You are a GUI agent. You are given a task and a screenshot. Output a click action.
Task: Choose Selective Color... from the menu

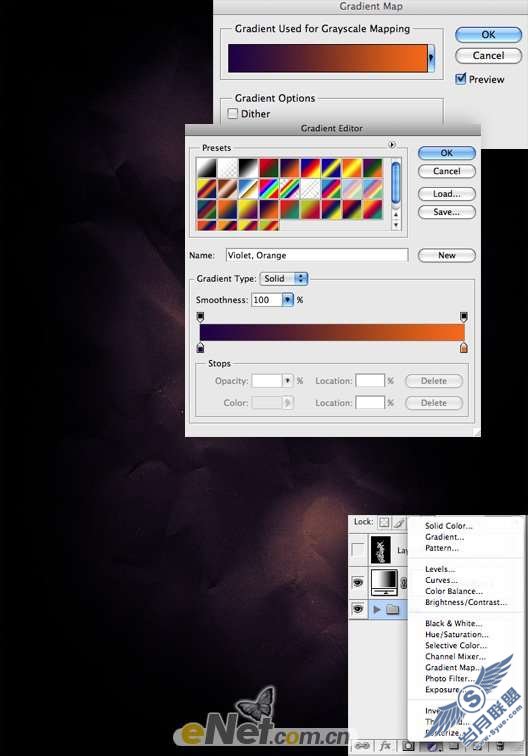click(x=456, y=645)
